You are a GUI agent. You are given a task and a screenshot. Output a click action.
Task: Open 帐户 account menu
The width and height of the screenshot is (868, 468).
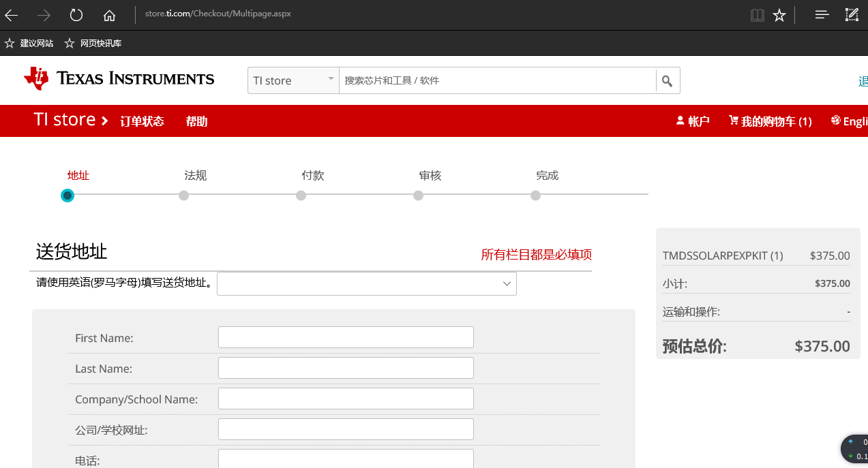click(x=693, y=121)
